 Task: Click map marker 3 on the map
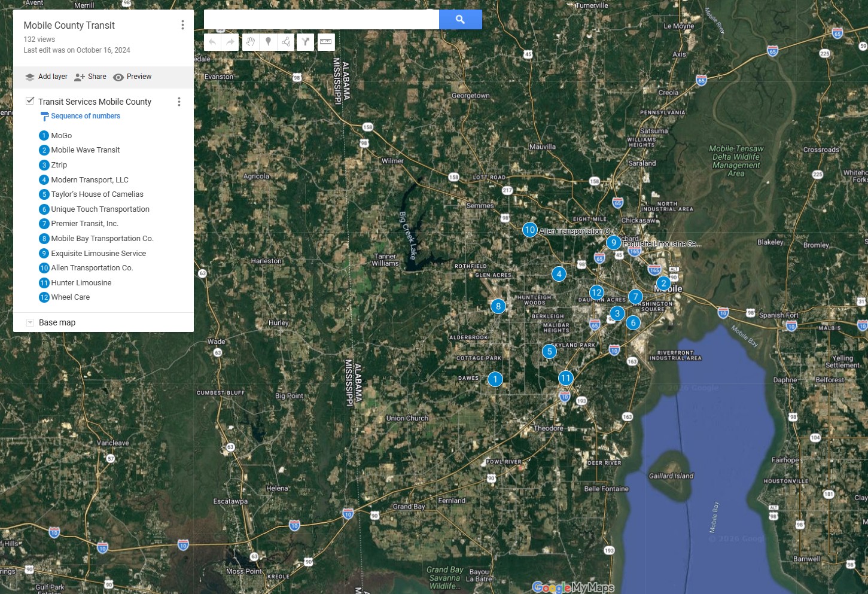617,313
